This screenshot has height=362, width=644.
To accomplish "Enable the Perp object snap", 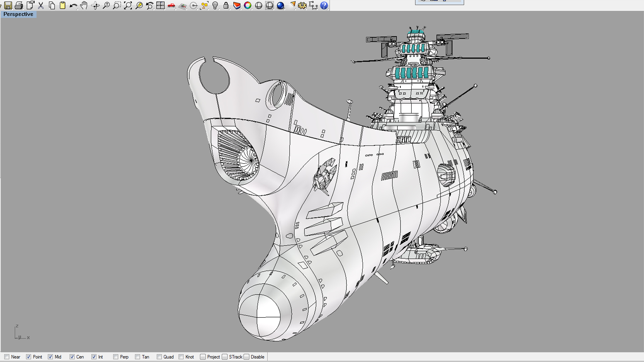I will (116, 357).
